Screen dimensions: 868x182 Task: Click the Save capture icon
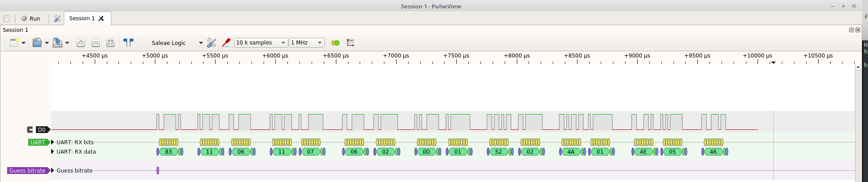(57, 43)
